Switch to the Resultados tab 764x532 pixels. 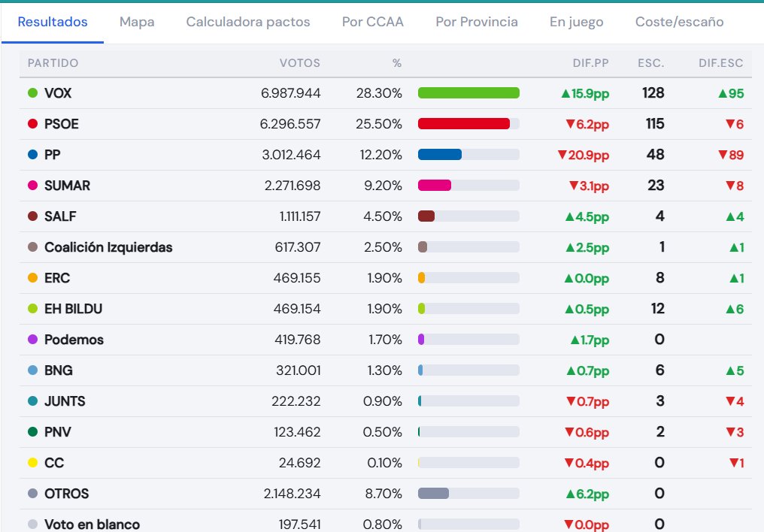coord(53,22)
